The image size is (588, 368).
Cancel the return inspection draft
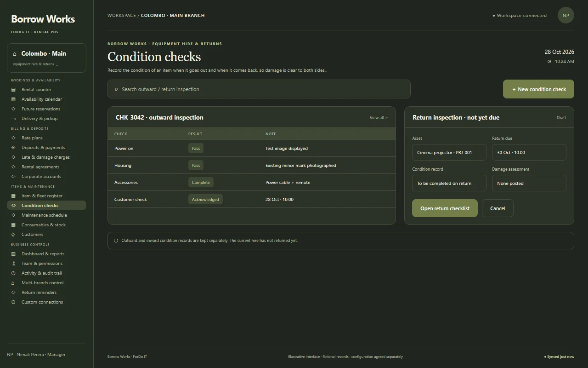pyautogui.click(x=498, y=208)
